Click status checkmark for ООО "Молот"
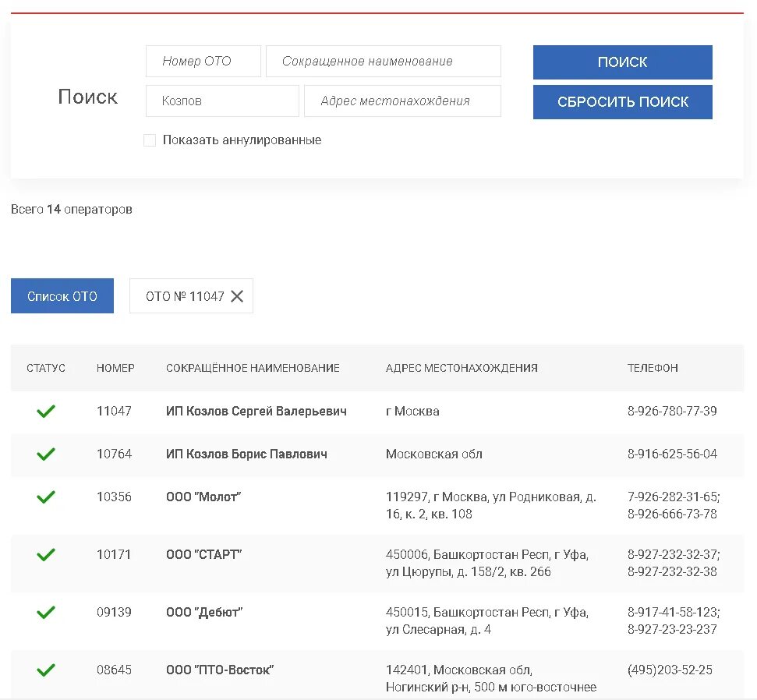This screenshot has height=700, width=757. point(46,497)
